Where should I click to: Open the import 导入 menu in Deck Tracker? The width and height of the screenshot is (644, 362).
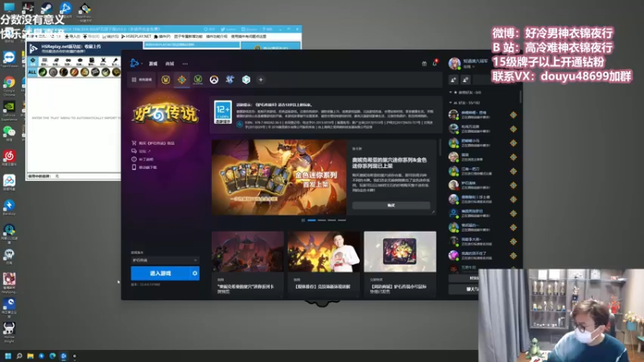[x=72, y=36]
